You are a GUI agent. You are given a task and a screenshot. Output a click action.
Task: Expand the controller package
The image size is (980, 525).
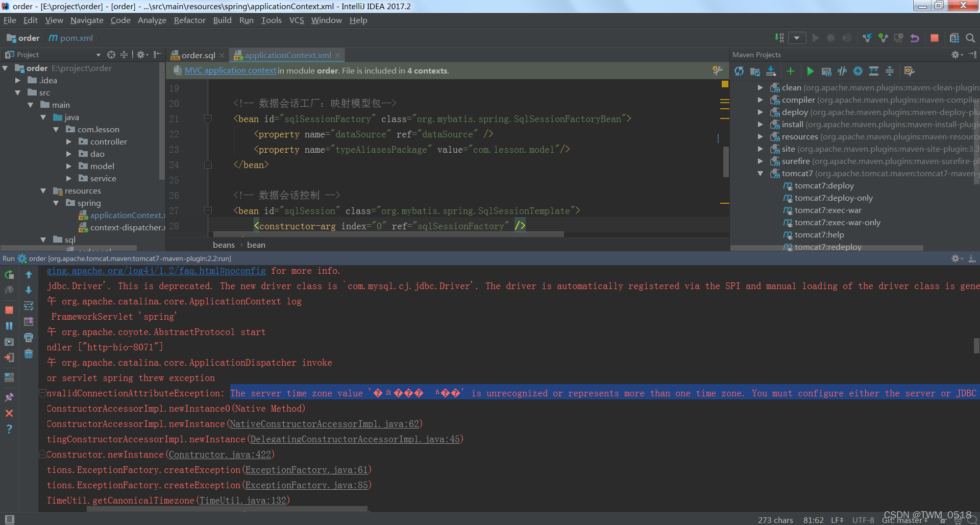69,141
